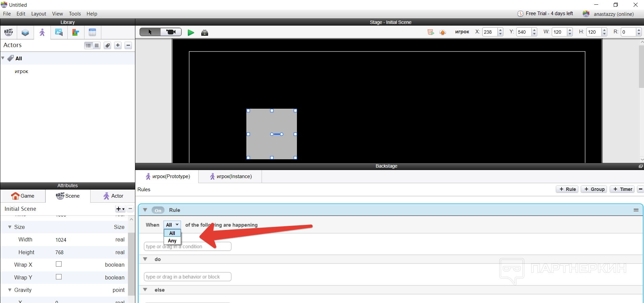Click the orange publish upload icon
Screen dimensions: 644x303
(x=443, y=32)
